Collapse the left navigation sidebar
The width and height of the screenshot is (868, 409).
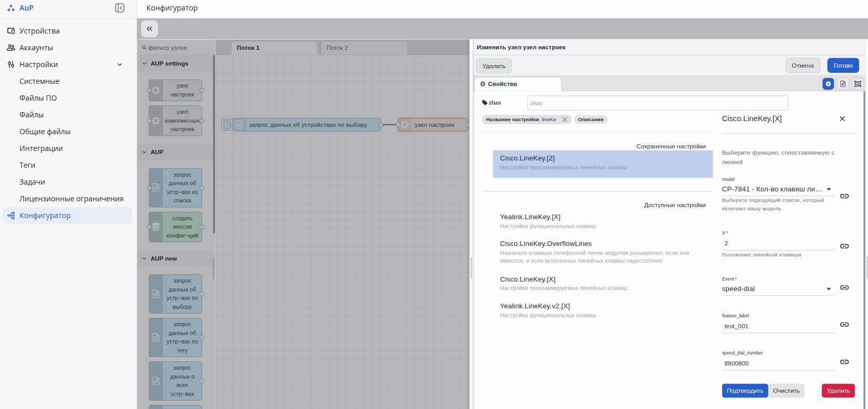tap(120, 8)
